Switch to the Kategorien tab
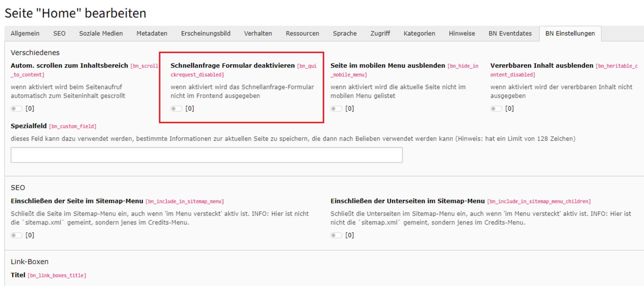This screenshot has width=644, height=286. click(419, 33)
